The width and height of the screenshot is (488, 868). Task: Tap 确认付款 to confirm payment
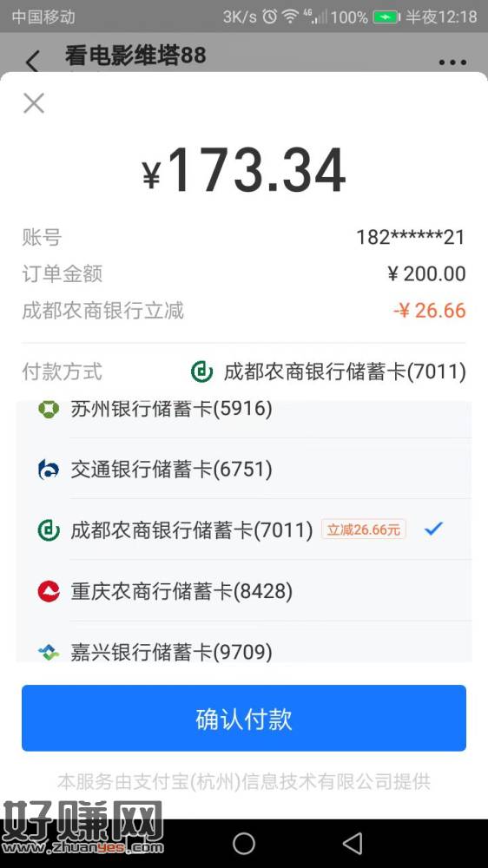click(244, 718)
